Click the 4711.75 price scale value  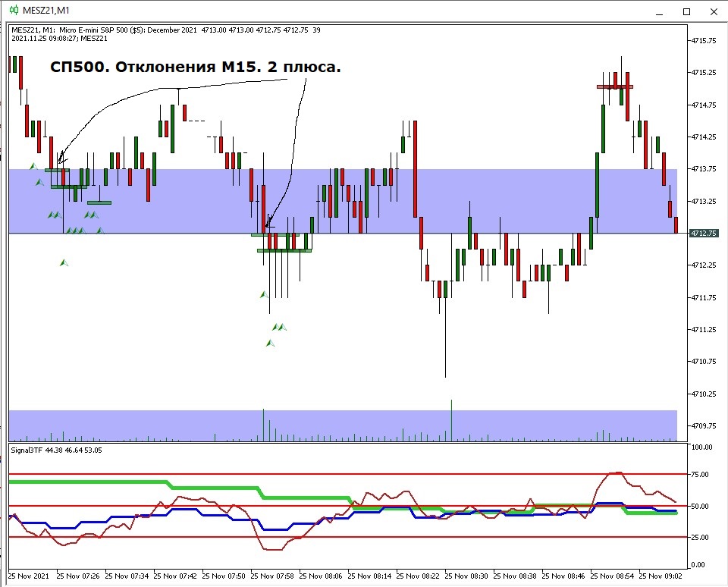coord(704,298)
